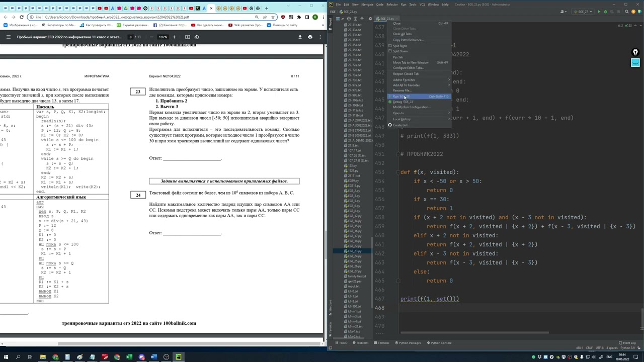This screenshot has width=644, height=362.
Task: Open PDF viewer sidebar hamburger menu
Action: (8, 37)
